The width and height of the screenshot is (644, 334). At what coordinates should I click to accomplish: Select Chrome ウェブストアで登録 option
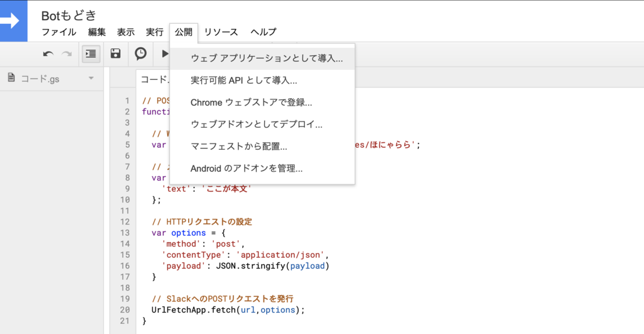coord(252,103)
